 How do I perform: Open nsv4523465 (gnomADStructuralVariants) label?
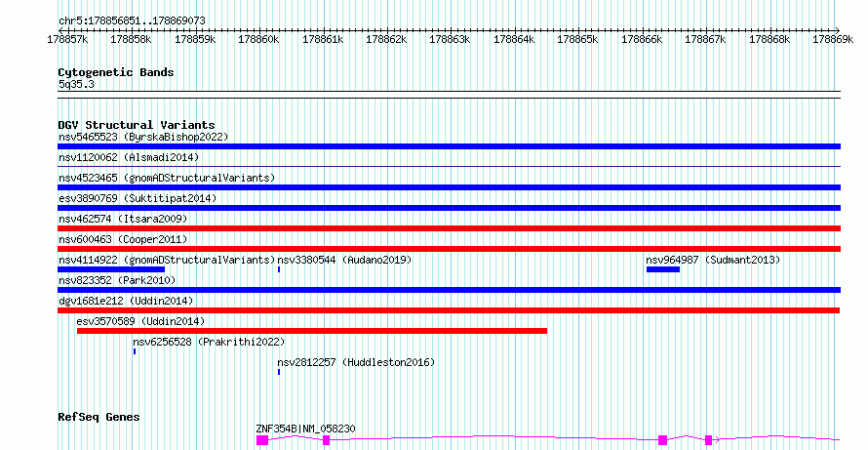point(167,178)
